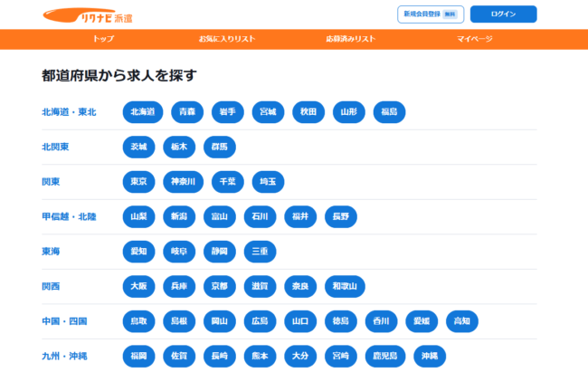Image resolution: width=588 pixels, height=372 pixels.
Task: Tap the 沖縄 prefecture button
Action: [430, 356]
